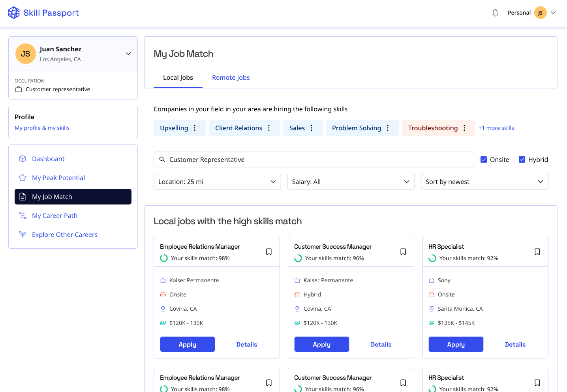The height and width of the screenshot is (392, 567).
Task: Open the Client Relations skill options menu
Action: click(x=269, y=128)
